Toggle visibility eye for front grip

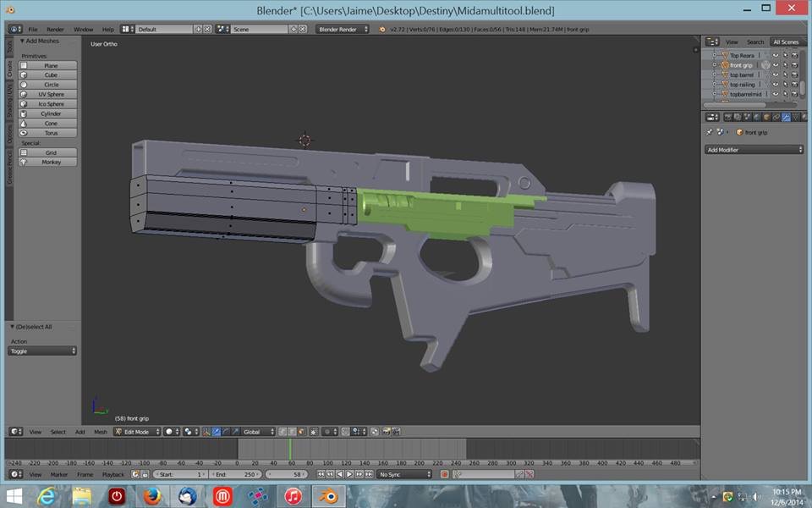(x=776, y=65)
